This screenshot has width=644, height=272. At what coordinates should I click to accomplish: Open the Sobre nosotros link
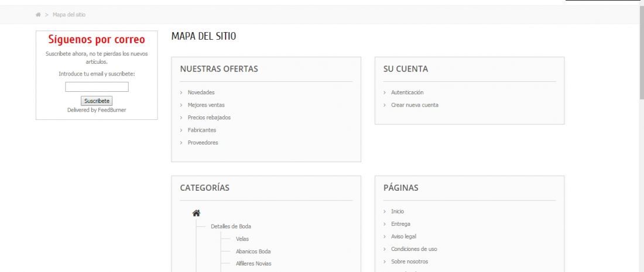409,261
